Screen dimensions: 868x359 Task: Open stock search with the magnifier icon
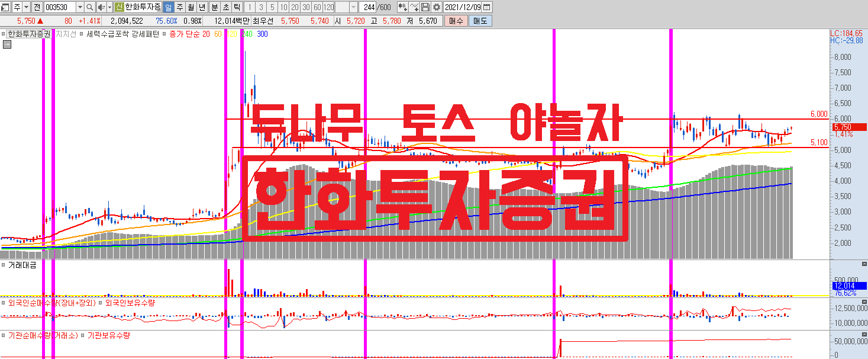click(89, 7)
